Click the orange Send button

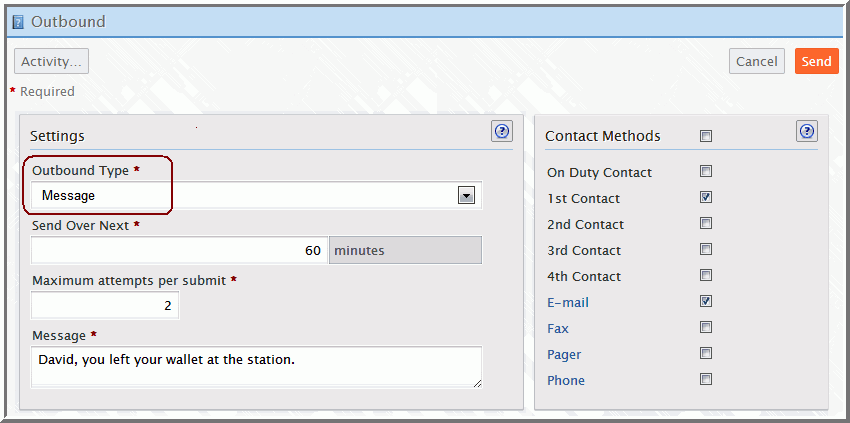(x=816, y=61)
